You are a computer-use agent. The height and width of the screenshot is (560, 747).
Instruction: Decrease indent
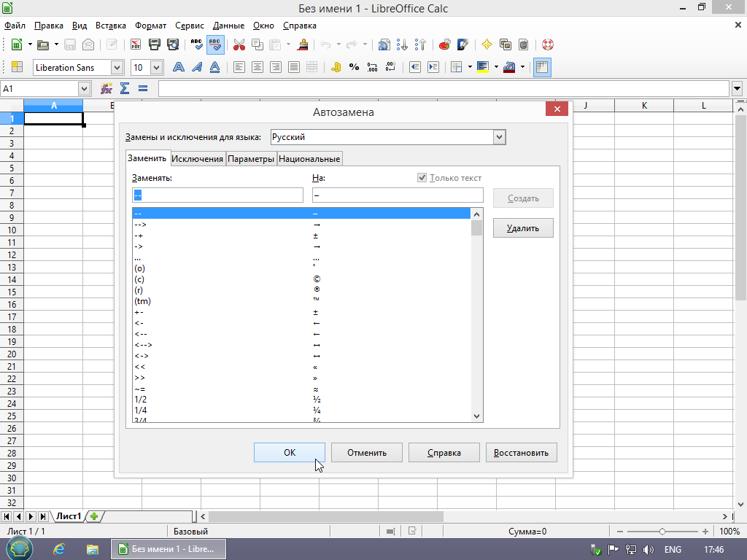tap(415, 67)
